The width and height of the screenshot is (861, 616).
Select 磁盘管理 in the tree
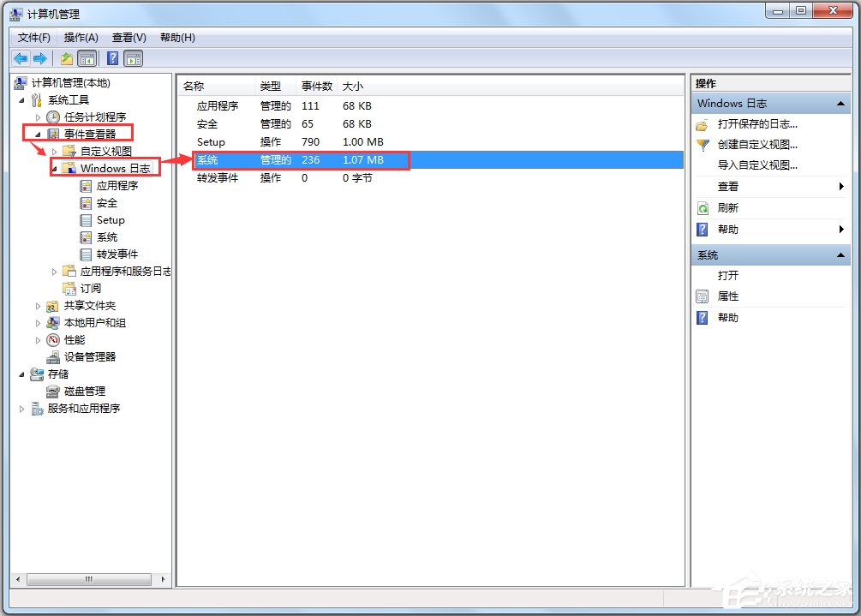[x=84, y=392]
